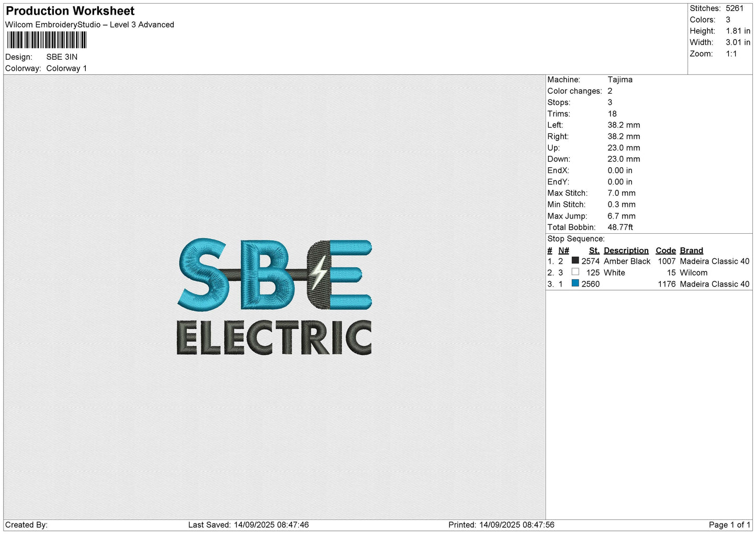Click the design name 'SBE 3IN'

(x=62, y=57)
